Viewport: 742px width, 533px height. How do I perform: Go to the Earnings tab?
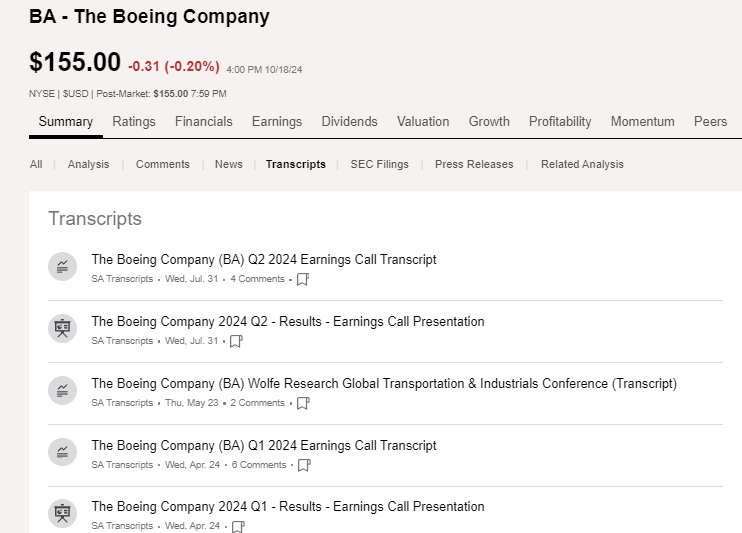277,122
